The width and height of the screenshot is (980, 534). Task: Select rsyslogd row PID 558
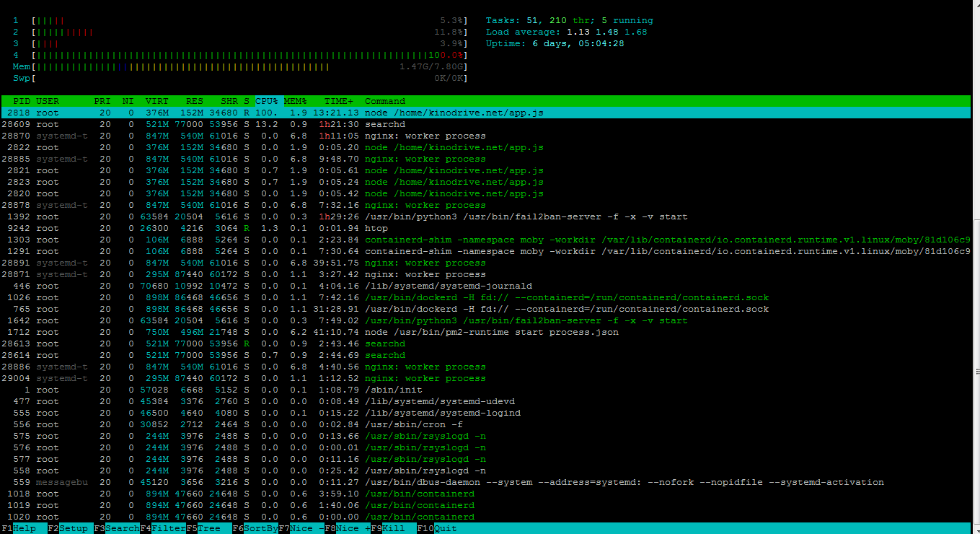coord(486,470)
